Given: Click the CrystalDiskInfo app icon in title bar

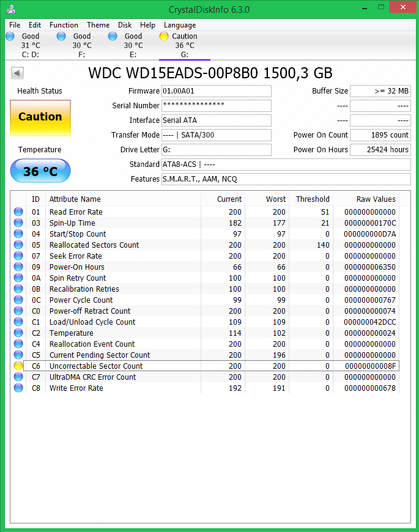Looking at the screenshot, I should pos(11,9).
